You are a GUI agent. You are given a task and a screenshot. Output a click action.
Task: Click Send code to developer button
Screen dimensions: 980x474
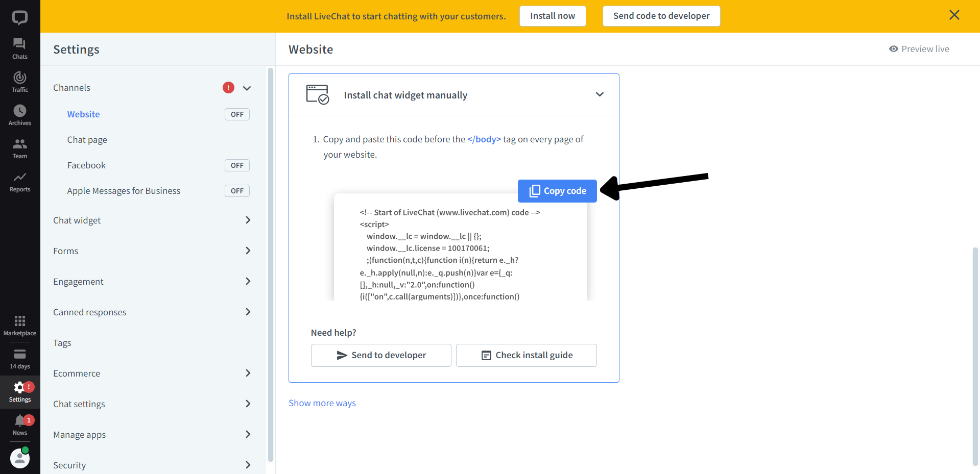661,16
